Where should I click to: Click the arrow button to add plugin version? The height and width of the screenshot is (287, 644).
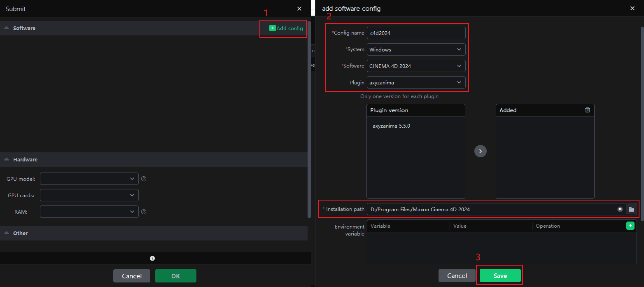(x=480, y=151)
